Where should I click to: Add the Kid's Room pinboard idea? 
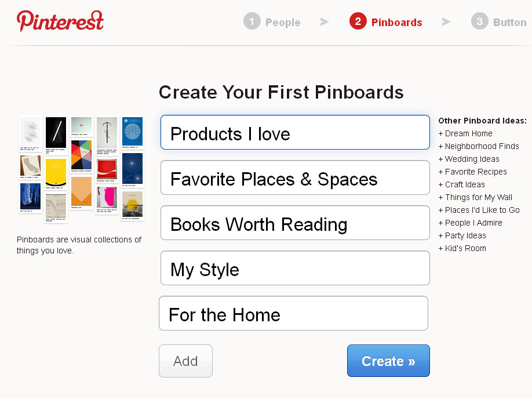click(462, 248)
